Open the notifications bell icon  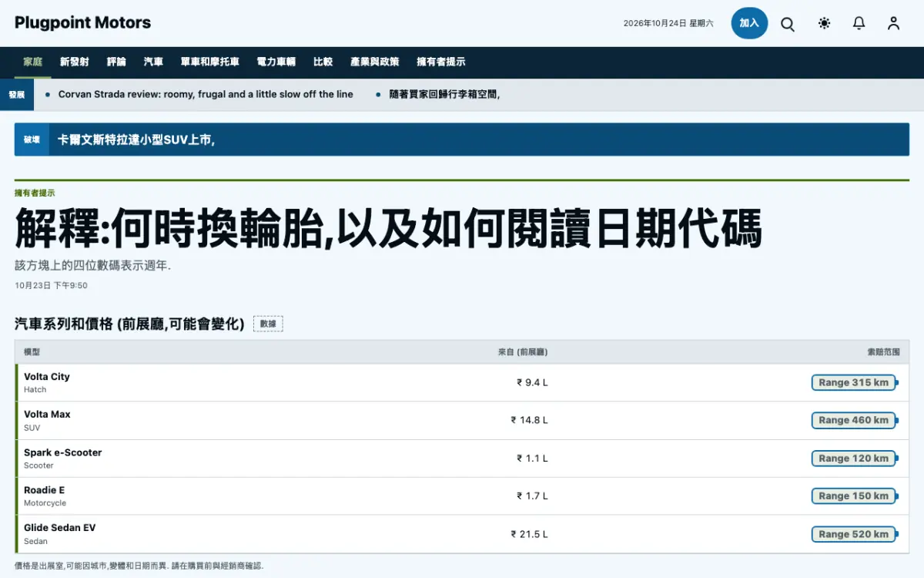859,24
